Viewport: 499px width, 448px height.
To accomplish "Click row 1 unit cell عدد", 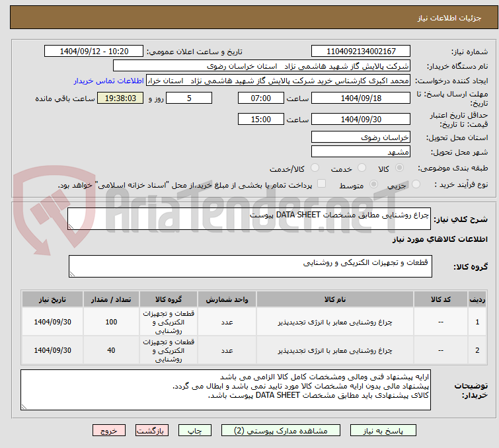I will (x=227, y=322).
